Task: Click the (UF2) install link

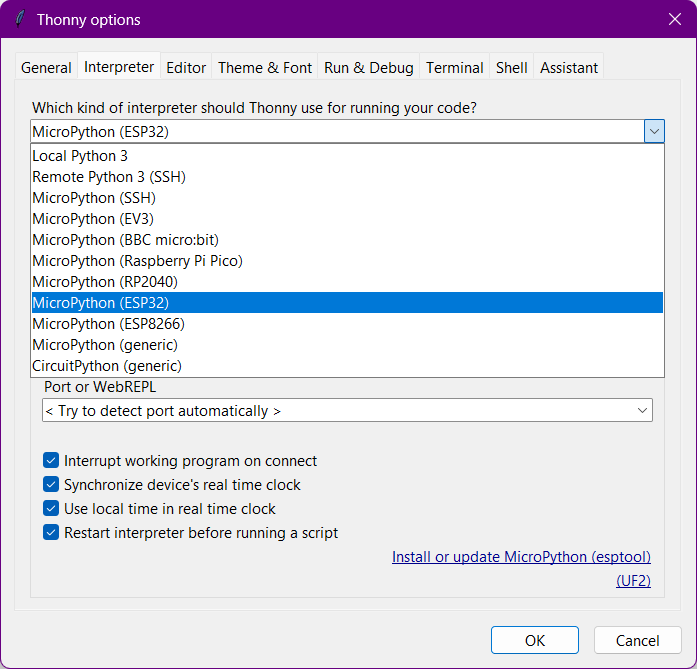Action: coord(633,581)
